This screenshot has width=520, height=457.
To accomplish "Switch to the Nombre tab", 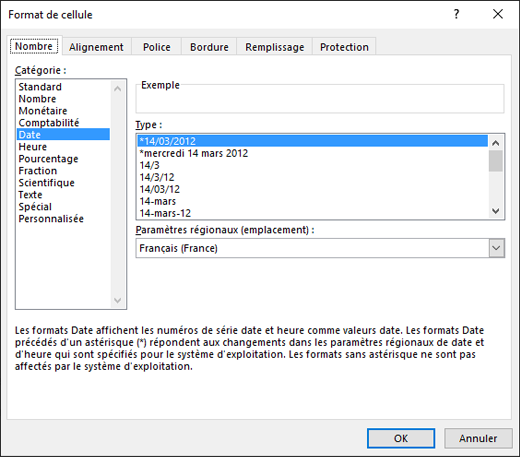I will [x=34, y=46].
